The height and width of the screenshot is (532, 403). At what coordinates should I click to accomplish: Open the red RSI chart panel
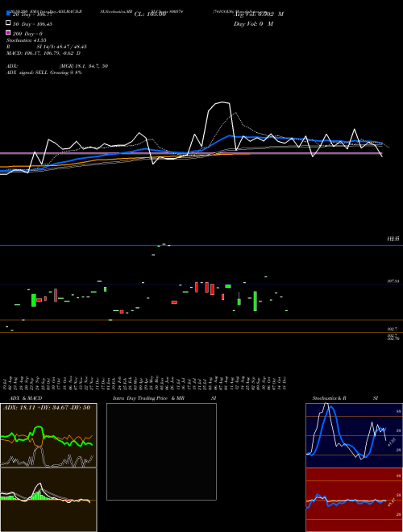pyautogui.click(x=354, y=500)
